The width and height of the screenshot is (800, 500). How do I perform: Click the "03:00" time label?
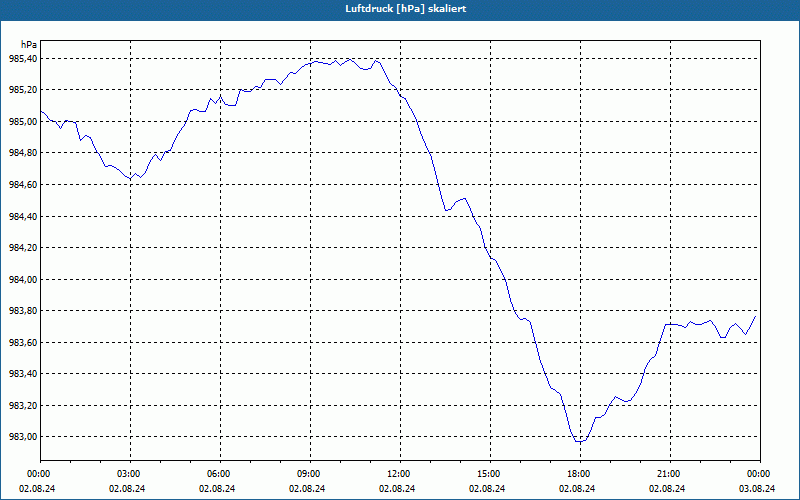[x=128, y=474]
